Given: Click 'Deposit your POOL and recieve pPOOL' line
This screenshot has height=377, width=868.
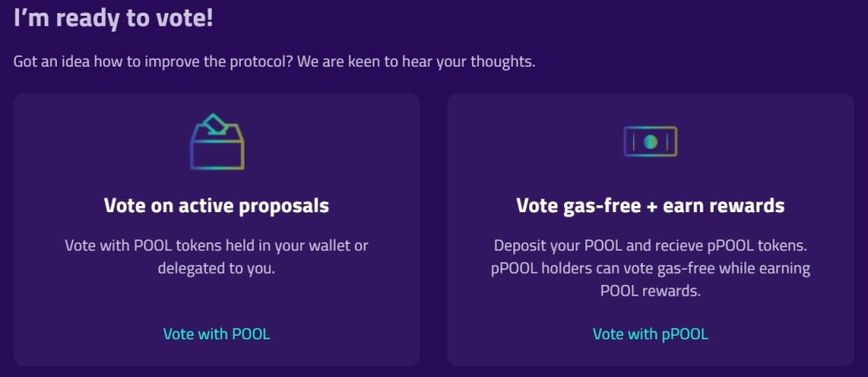Looking at the screenshot, I should 650,245.
